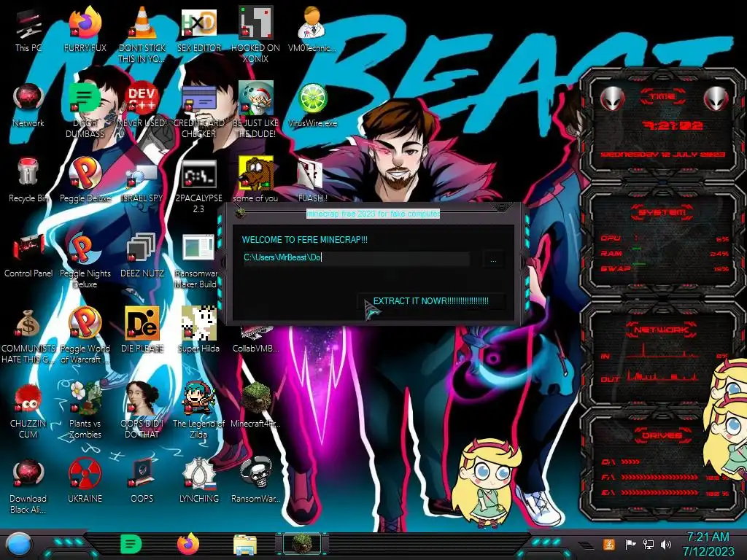747x560 pixels.
Task: Open the green chat app on taskbar
Action: click(131, 544)
